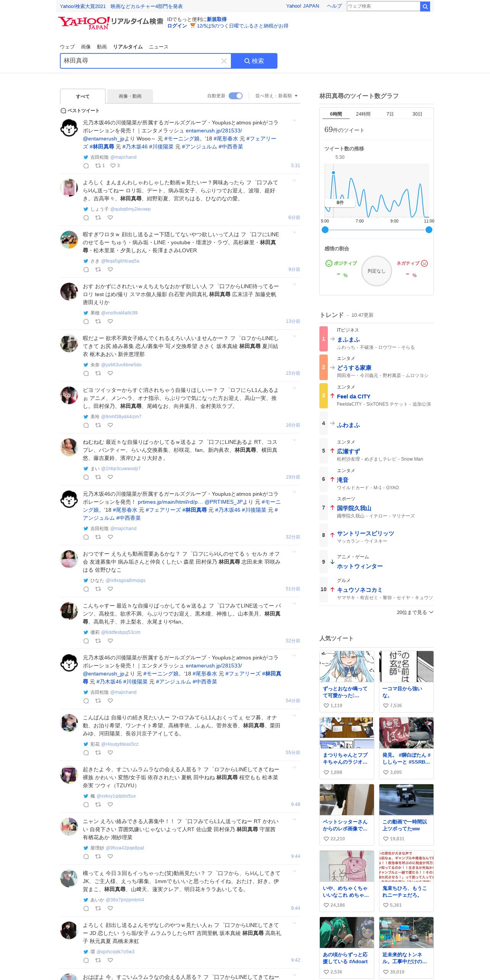This screenshot has width=490, height=980.
Task: Click reply icon on 楓 tweet
Action: coord(86,804)
